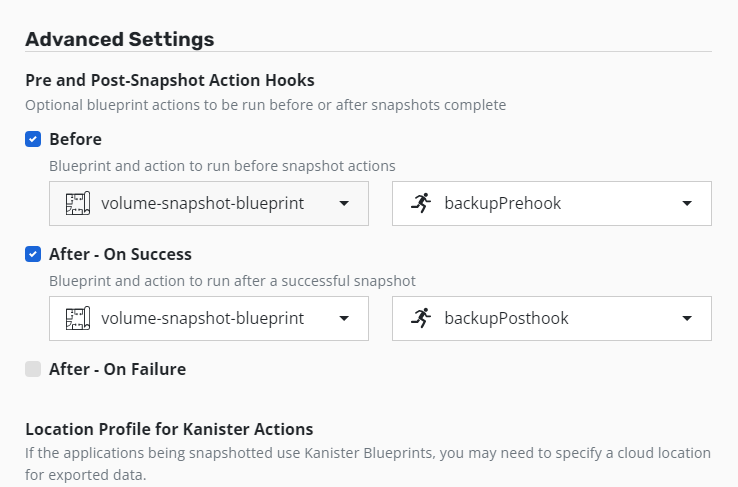The image size is (738, 487).
Task: Click blueprint icon in Before hook dropdown
Action: (78, 203)
